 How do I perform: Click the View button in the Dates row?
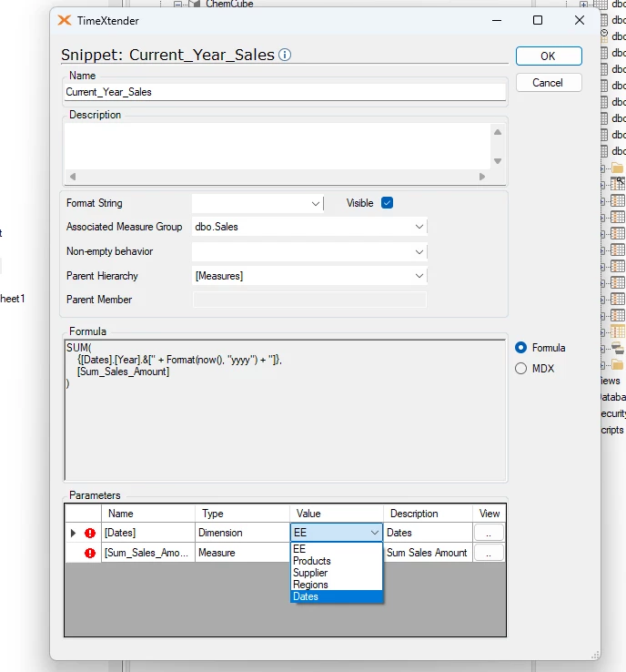[x=489, y=533]
